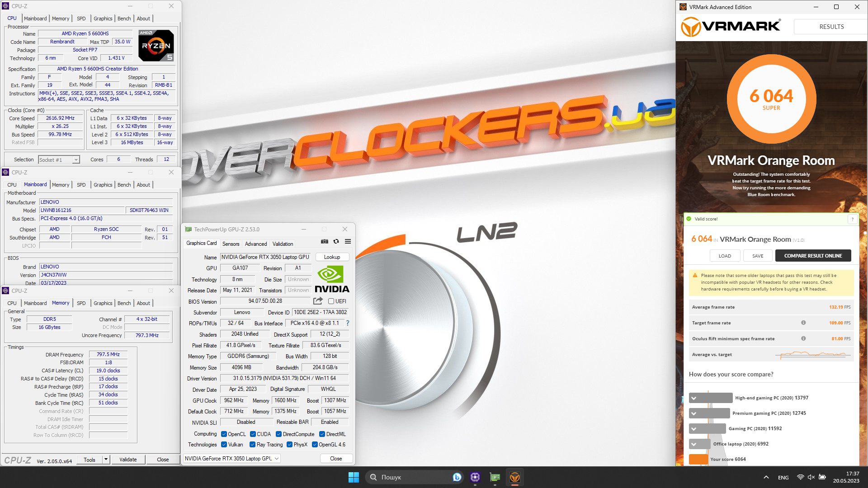The width and height of the screenshot is (868, 488).
Task: Toggle the Vulkan checkbox
Action: click(x=224, y=445)
